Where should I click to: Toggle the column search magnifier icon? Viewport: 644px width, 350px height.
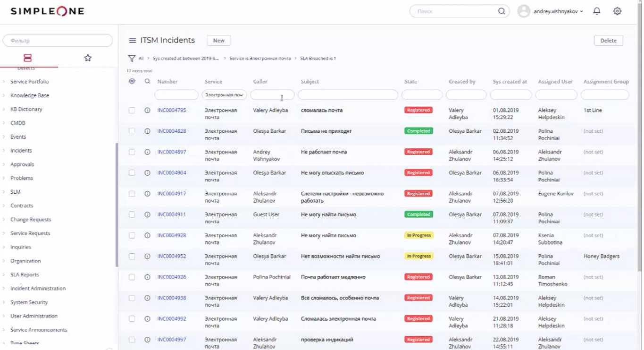point(147,81)
